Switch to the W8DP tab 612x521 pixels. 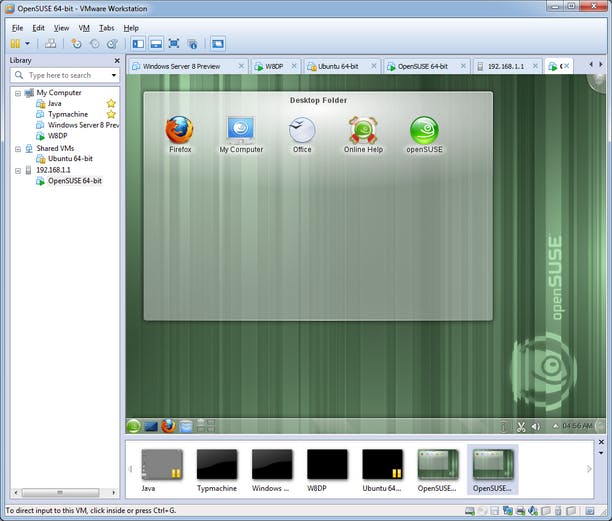click(x=273, y=66)
